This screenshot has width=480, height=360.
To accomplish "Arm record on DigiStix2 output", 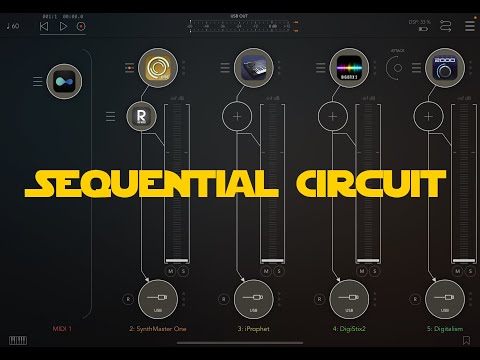I will [x=319, y=299].
